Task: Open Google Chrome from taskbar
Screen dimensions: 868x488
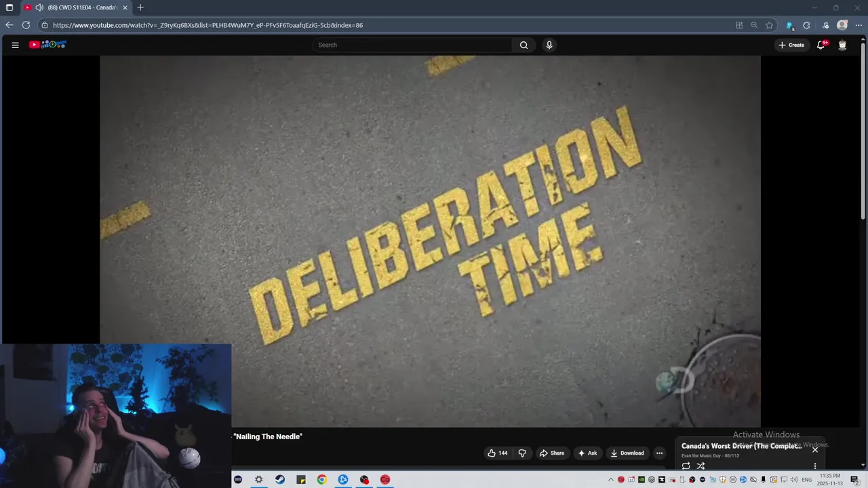Action: (x=321, y=479)
